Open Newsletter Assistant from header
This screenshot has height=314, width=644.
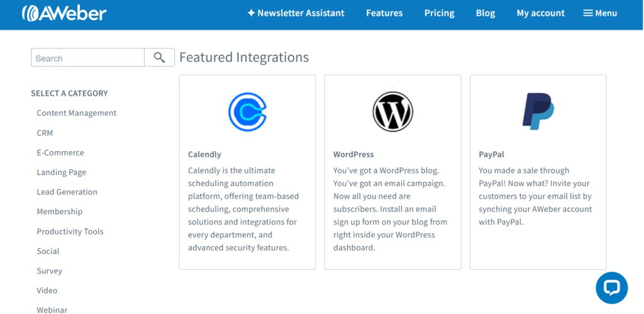pyautogui.click(x=296, y=13)
